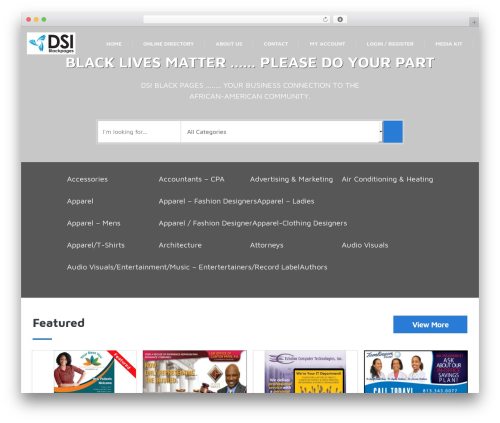Open the Media Kit menu item
The height and width of the screenshot is (423, 500).
click(x=449, y=44)
